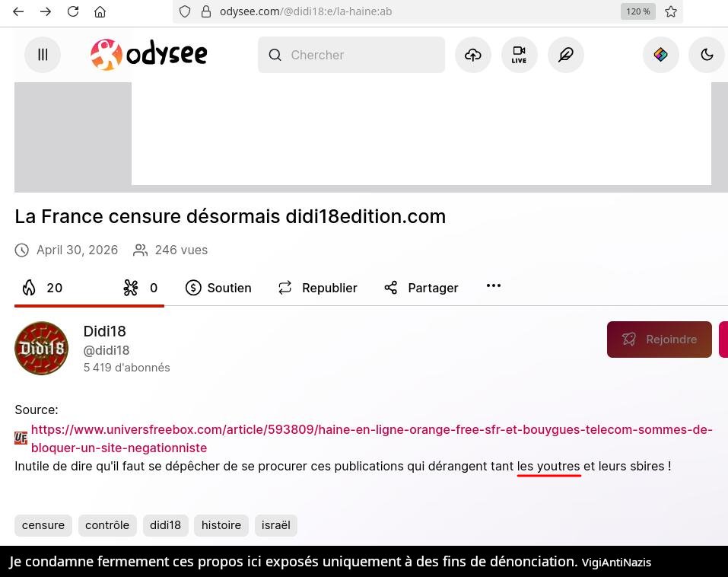Open the three-dot more options menu
The height and width of the screenshot is (577, 728).
pos(493,285)
